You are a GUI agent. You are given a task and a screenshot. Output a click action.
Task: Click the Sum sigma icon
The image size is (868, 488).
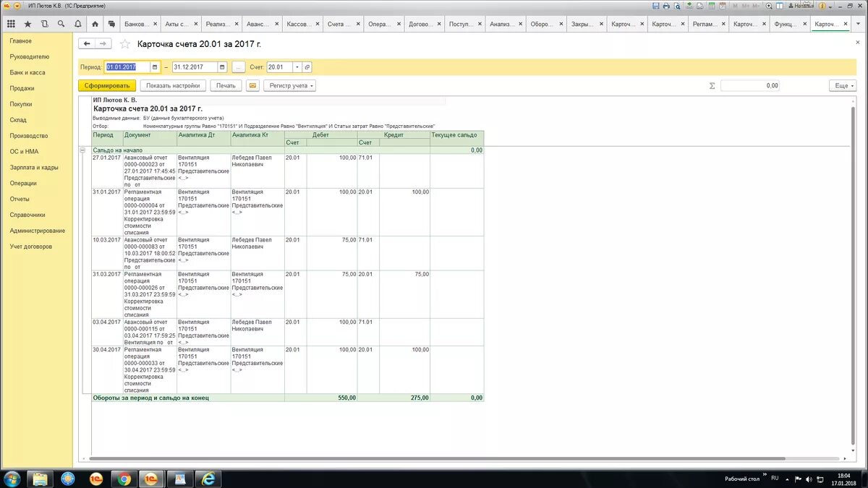point(712,85)
